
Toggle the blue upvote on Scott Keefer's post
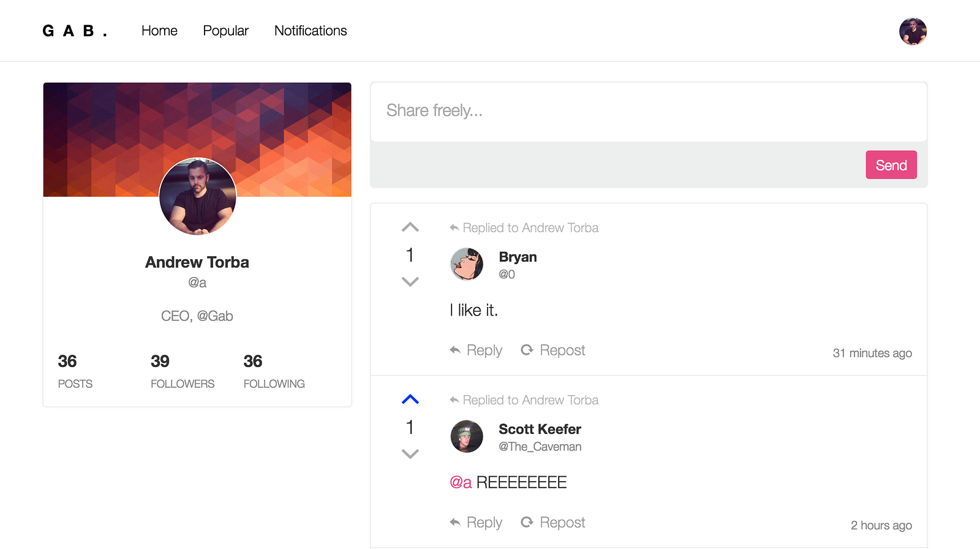(x=410, y=399)
